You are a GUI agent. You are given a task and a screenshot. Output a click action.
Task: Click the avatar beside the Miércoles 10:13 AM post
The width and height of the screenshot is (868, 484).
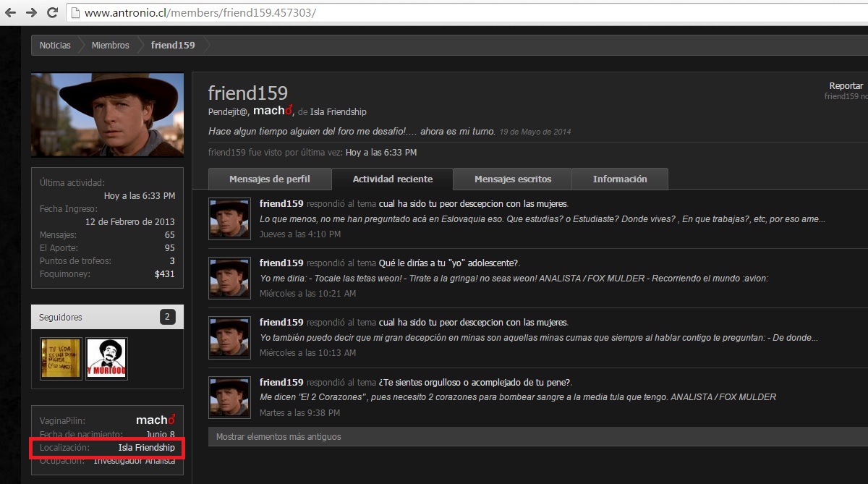click(x=229, y=337)
